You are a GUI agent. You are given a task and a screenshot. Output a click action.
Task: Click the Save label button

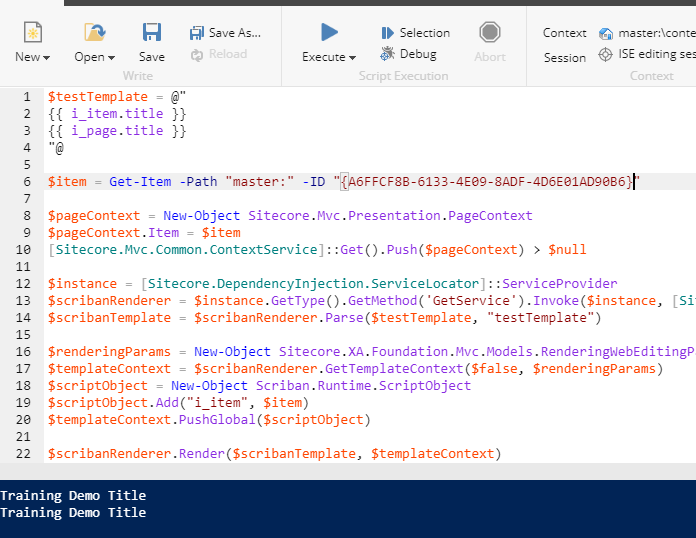(152, 57)
